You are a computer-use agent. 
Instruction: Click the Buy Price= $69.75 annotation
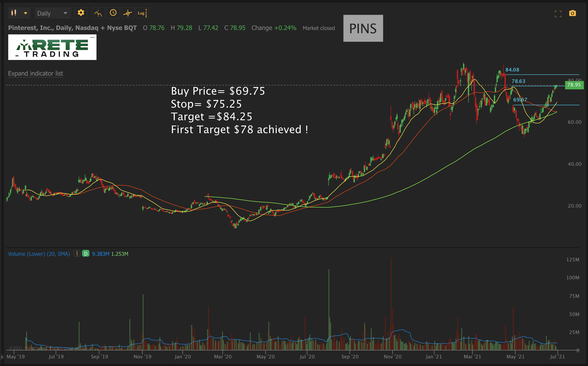[218, 91]
